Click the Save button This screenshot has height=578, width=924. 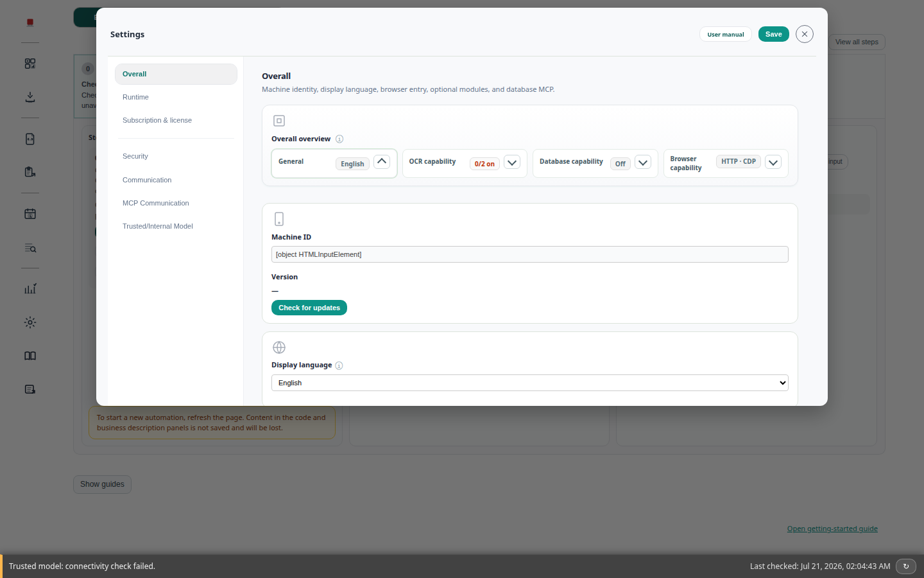tap(774, 34)
